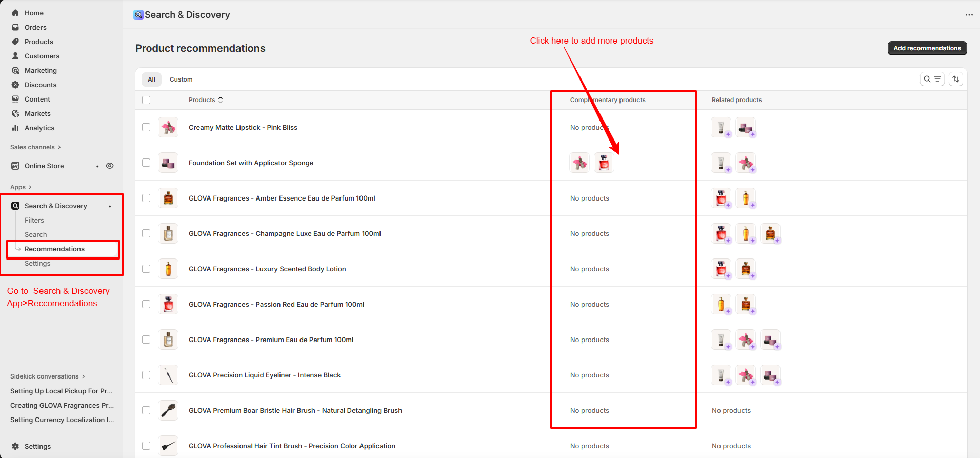The image size is (980, 458).
Task: Open 'Creating GLOVA Fragrances' conversation
Action: [62, 405]
